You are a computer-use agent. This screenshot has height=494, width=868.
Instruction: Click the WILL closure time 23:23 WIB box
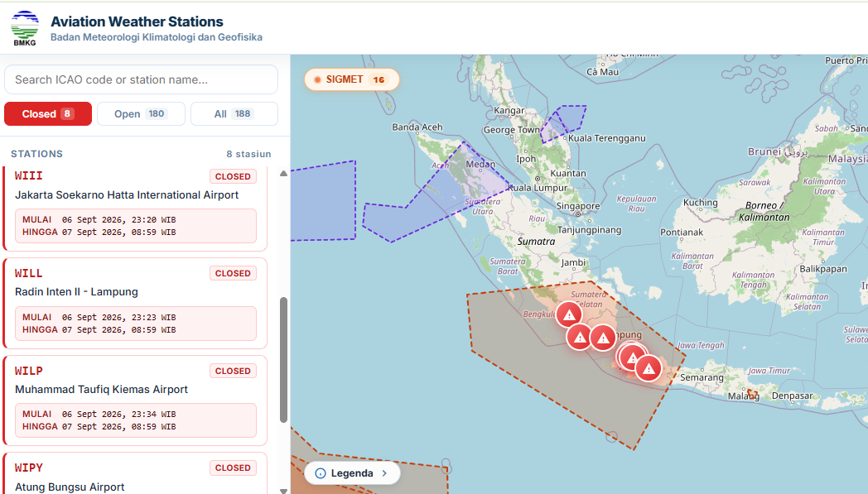[x=136, y=323]
